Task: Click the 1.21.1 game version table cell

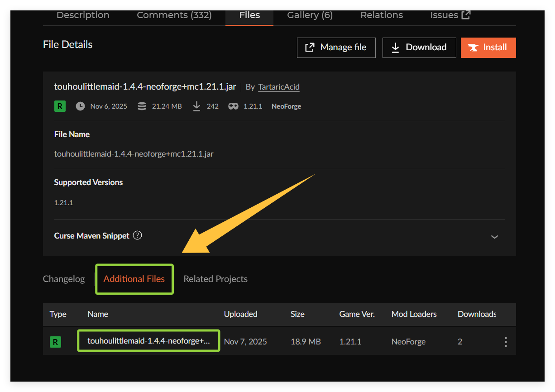Action: [x=350, y=342]
